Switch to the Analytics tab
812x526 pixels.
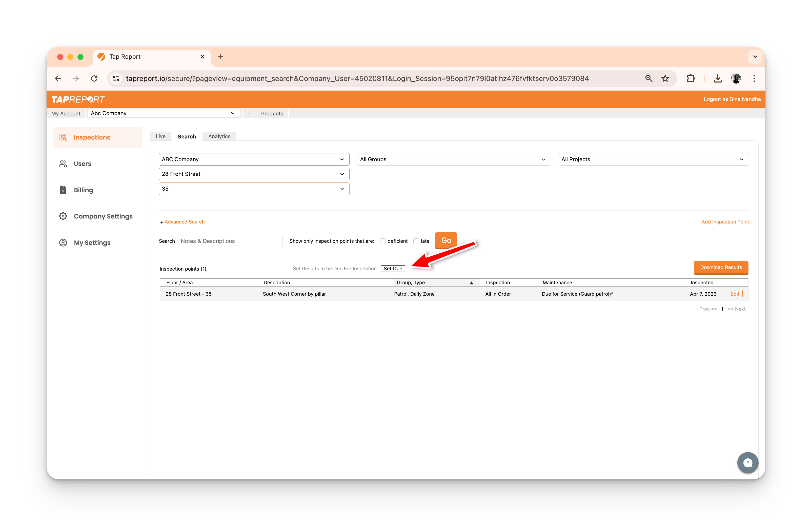[219, 136]
